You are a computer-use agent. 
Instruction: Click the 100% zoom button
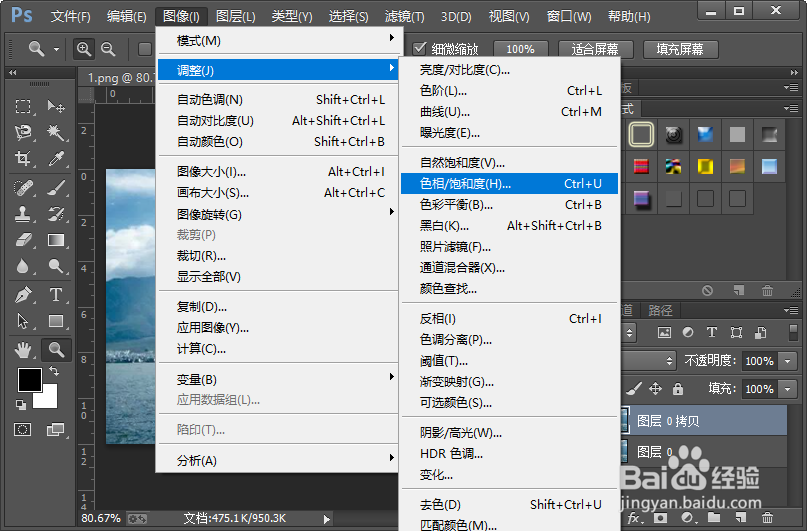point(520,49)
